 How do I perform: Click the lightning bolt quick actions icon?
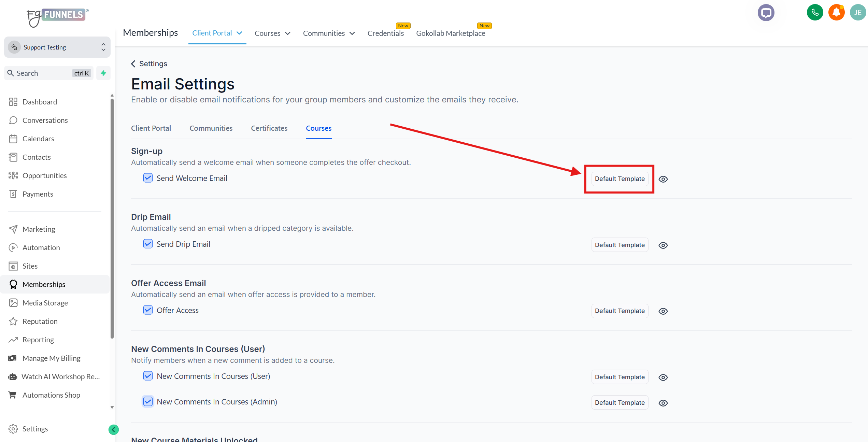tap(103, 73)
